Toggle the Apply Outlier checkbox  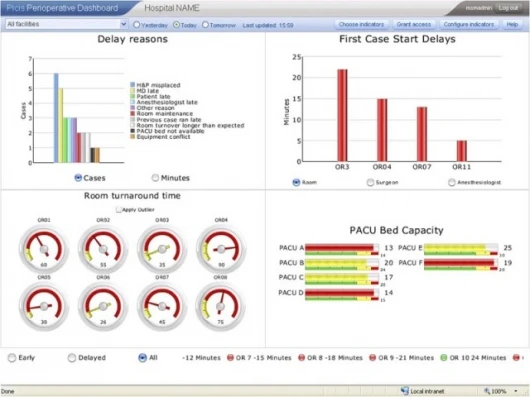(x=119, y=210)
